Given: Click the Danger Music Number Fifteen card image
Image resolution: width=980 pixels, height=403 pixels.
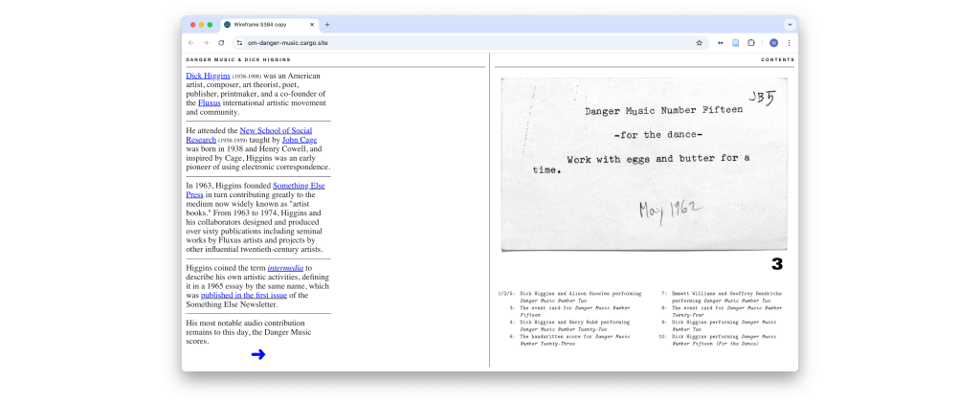Looking at the screenshot, I should click(644, 165).
